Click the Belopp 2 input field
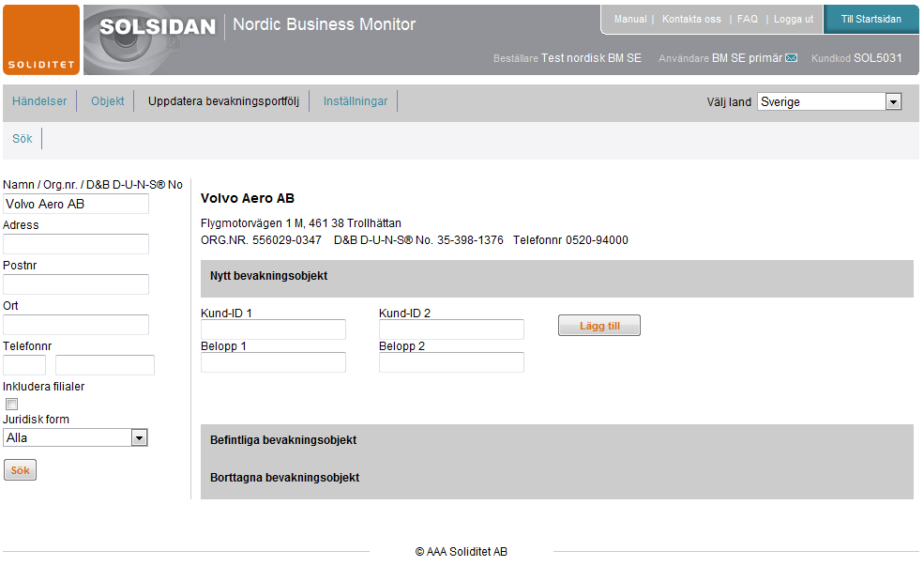924x566 pixels. 451,362
